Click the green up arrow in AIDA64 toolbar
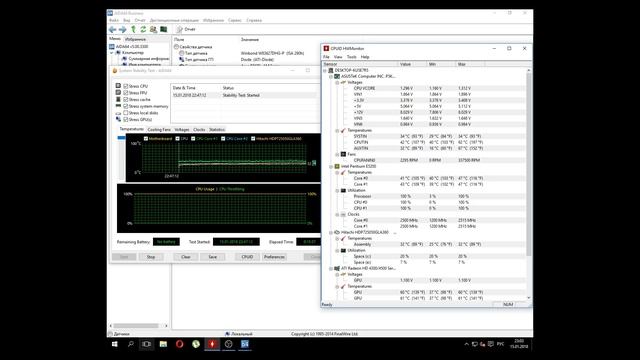This screenshot has width=640, height=360. [x=133, y=29]
